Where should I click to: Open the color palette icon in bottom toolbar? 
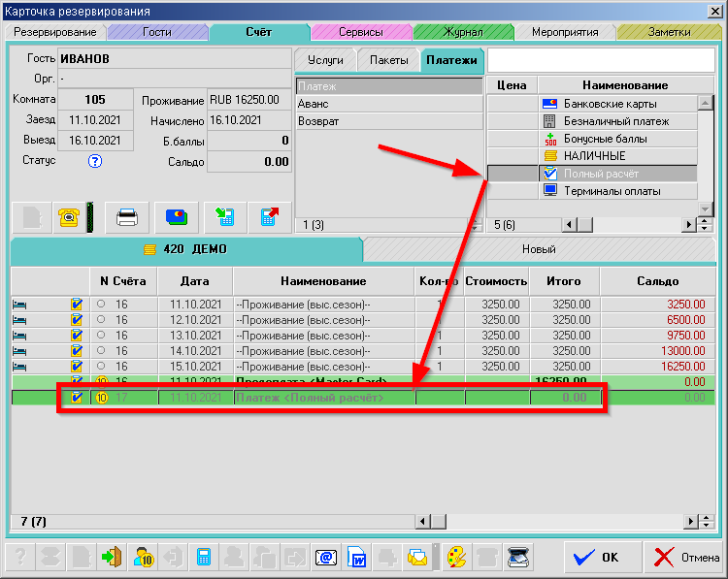click(454, 558)
